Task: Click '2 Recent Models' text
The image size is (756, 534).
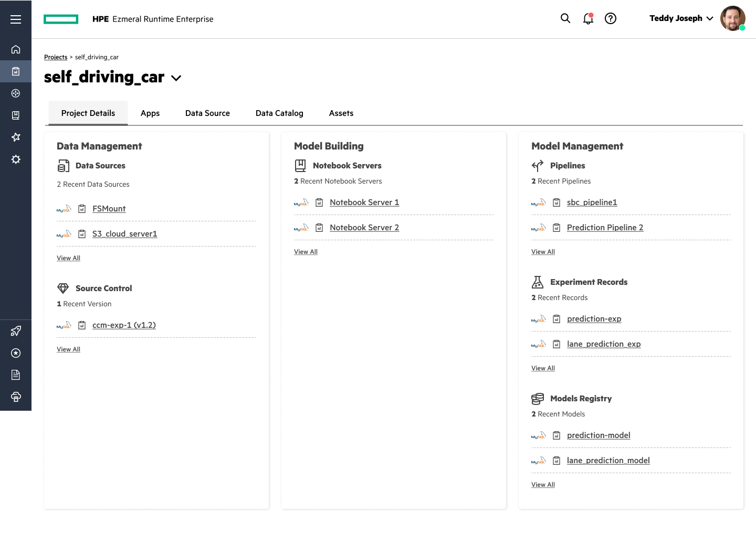Action: (558, 414)
